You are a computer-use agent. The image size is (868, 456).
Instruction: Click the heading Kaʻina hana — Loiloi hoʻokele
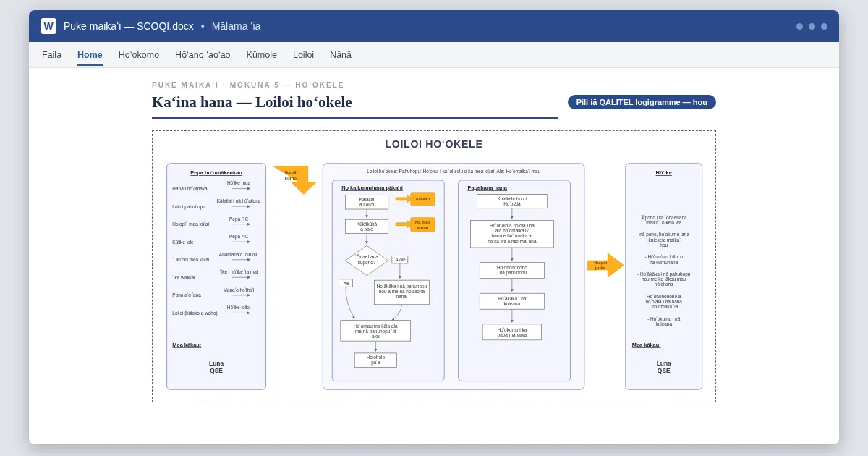click(x=252, y=102)
